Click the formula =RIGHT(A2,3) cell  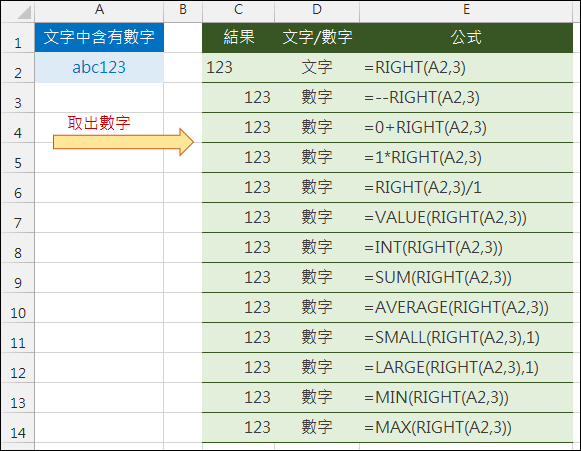[x=466, y=67]
